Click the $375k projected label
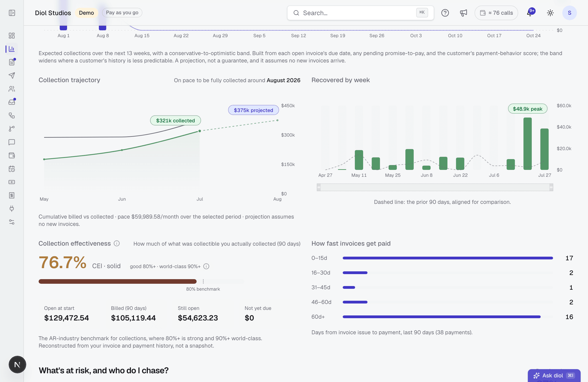This screenshot has height=382, width=588. [254, 110]
